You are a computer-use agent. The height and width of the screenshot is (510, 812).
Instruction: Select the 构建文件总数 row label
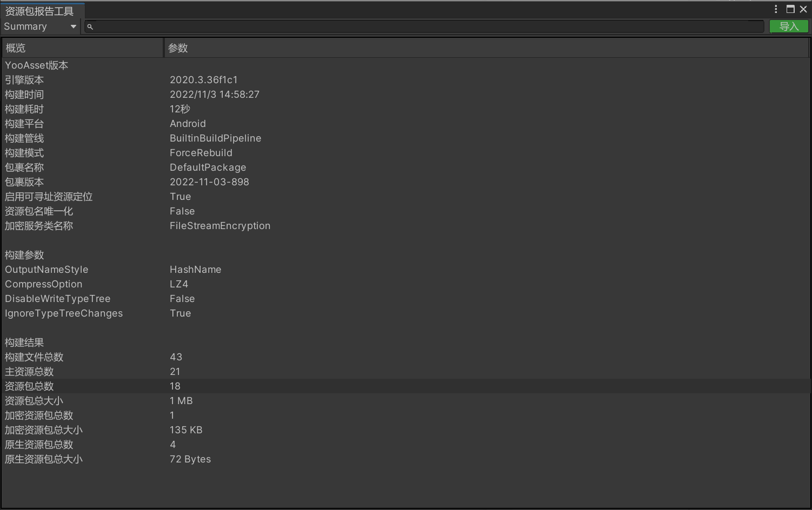coord(34,357)
